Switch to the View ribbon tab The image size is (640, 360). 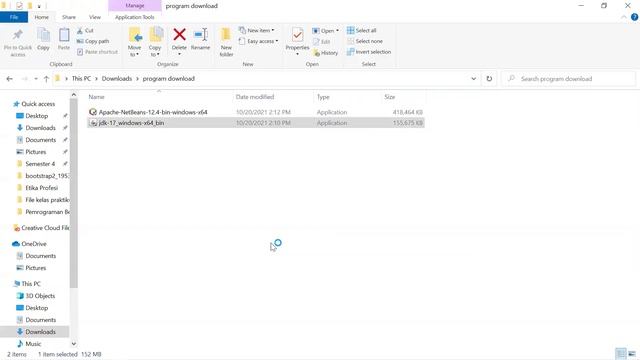pos(95,17)
